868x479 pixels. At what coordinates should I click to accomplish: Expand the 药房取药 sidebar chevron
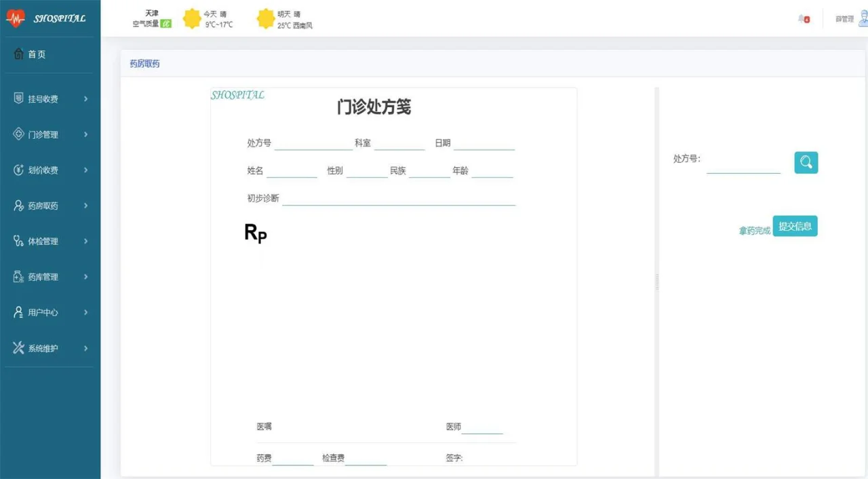(85, 206)
